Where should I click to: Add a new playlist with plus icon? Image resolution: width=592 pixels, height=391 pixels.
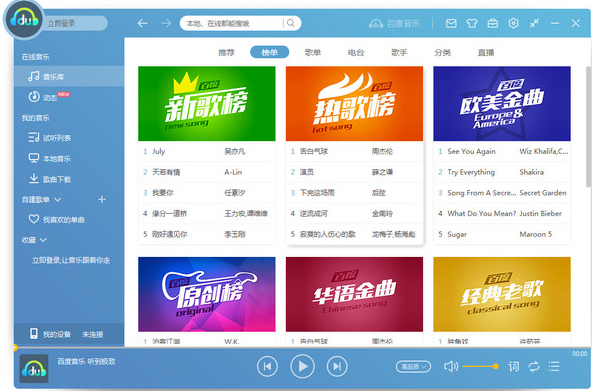(x=102, y=199)
